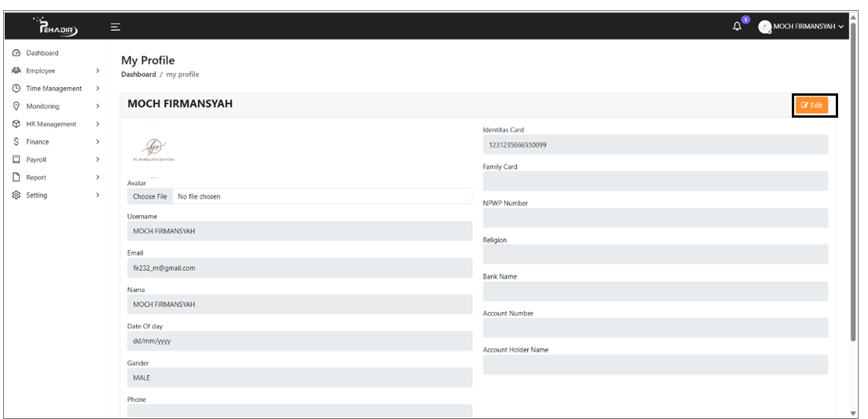Click the Religion field

(655, 254)
